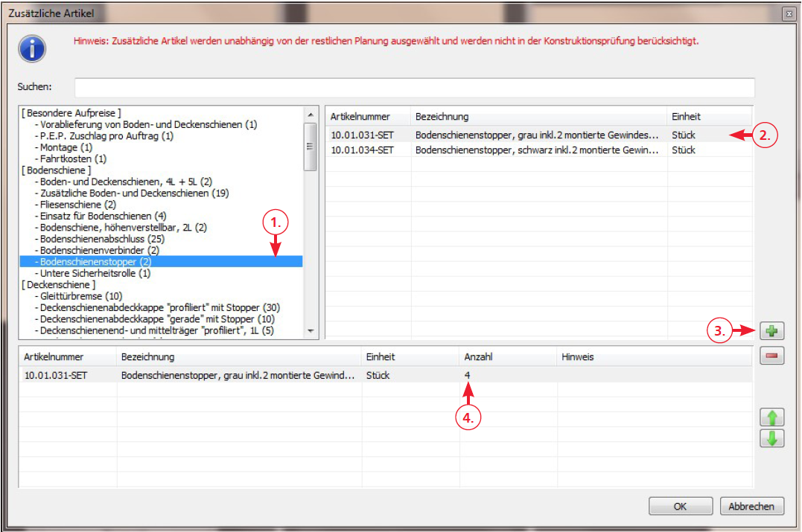Image resolution: width=802 pixels, height=532 pixels.
Task: Move selected article up with green arrow
Action: (771, 417)
